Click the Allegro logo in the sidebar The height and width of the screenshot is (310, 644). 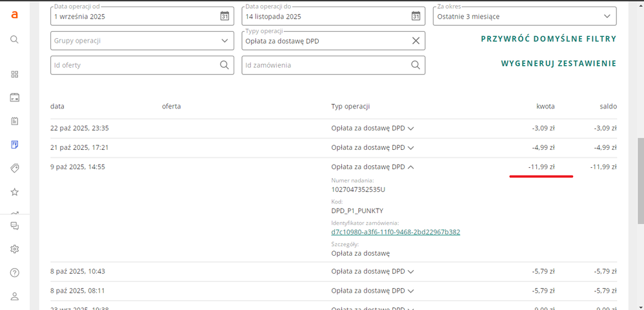tap(14, 15)
